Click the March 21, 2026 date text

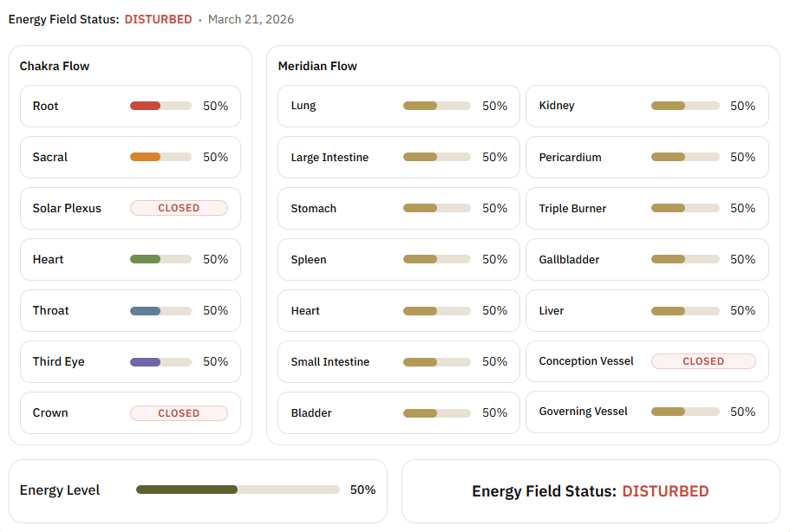pos(251,19)
